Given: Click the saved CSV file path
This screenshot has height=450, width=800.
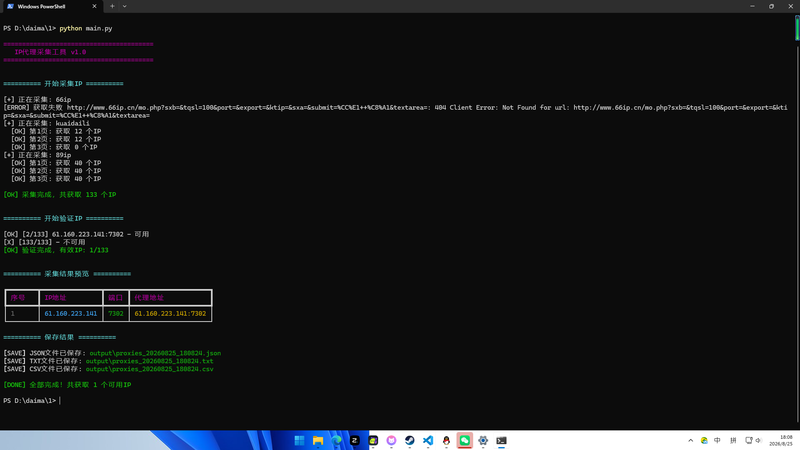Looking at the screenshot, I should pos(149,369).
